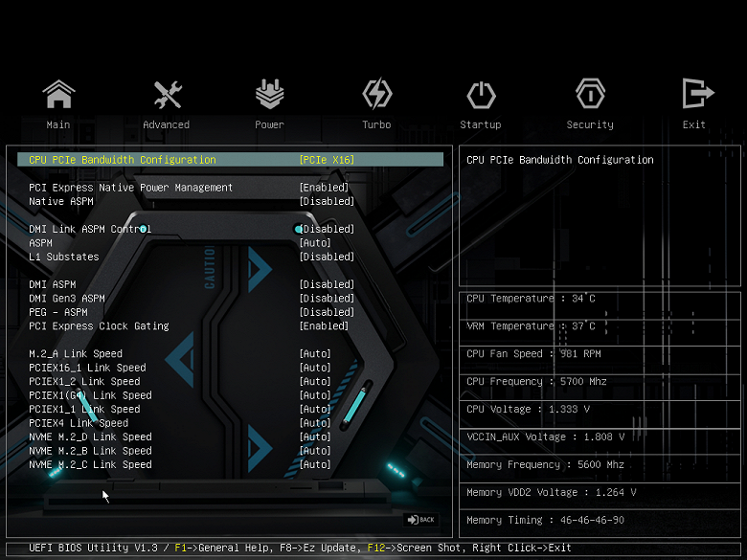This screenshot has height=560, width=747.
Task: Open PCIEX1_1 Link Speed [Auto] value
Action: pos(315,409)
